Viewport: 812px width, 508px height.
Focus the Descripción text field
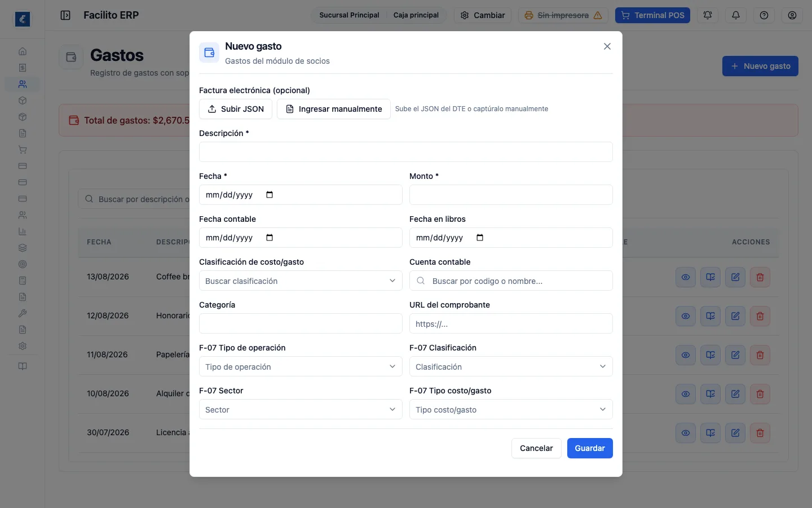click(x=406, y=152)
